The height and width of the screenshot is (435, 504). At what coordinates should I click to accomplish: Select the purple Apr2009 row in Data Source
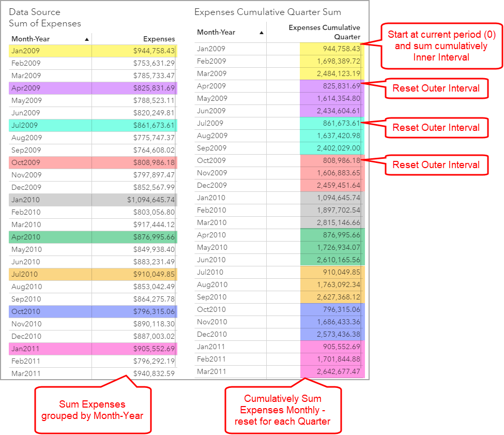coord(93,88)
